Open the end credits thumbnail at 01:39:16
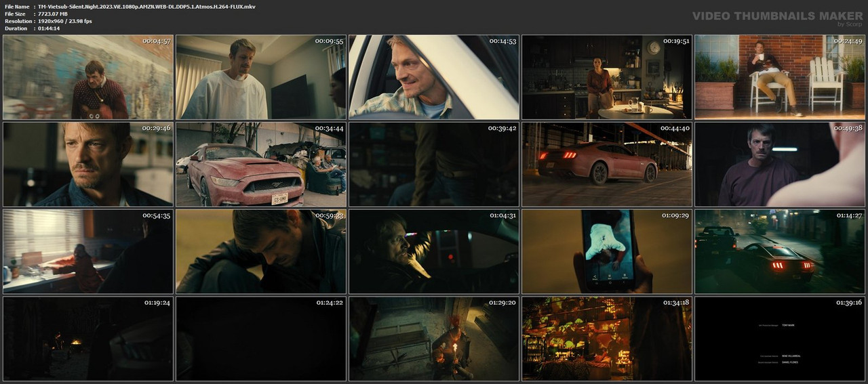Viewport: 868px width, 384px height. [780, 339]
